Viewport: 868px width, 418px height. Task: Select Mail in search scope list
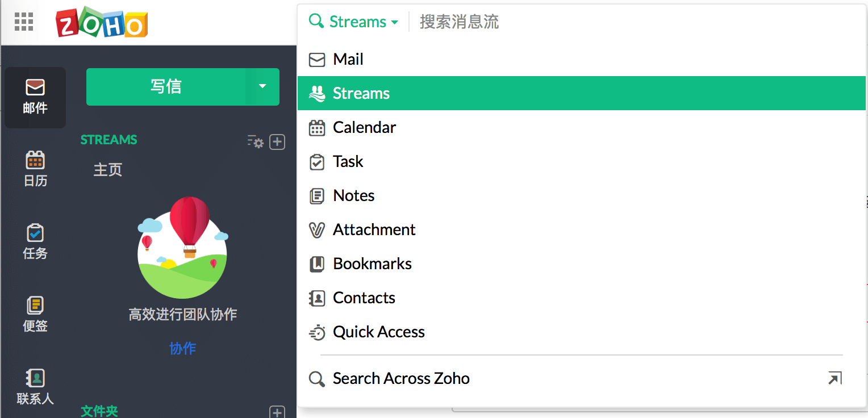(x=348, y=59)
